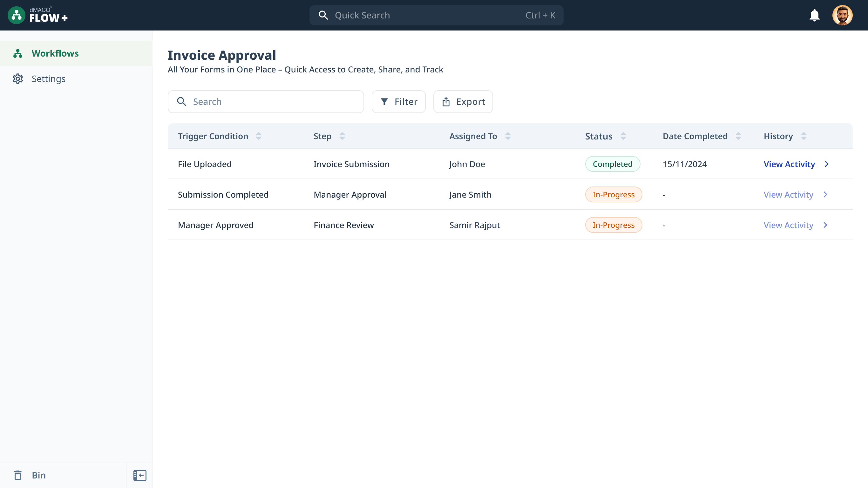
Task: View Activity for Invoice Submission
Action: pyautogui.click(x=789, y=164)
